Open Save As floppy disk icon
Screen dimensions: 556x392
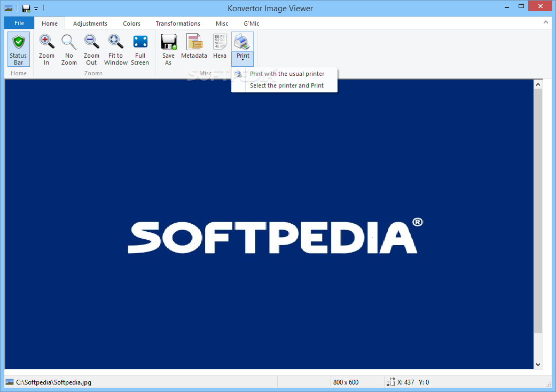point(168,42)
